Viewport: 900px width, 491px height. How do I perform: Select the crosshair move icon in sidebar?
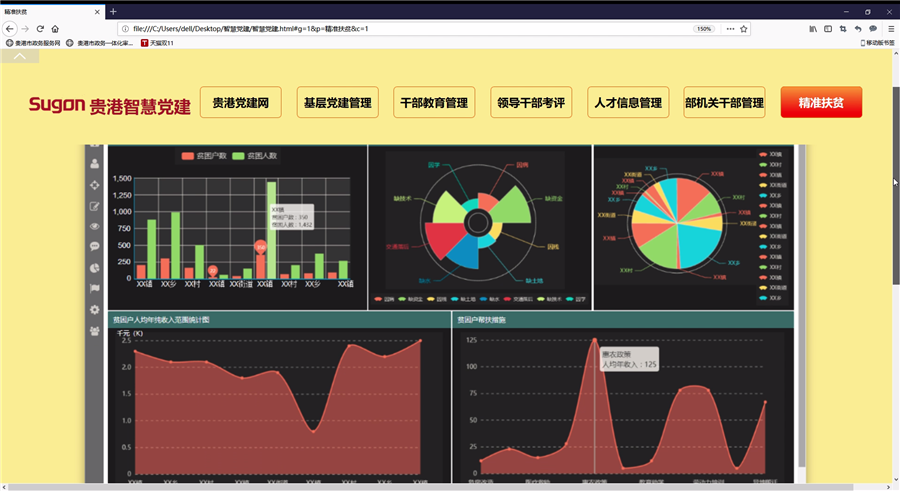[95, 185]
